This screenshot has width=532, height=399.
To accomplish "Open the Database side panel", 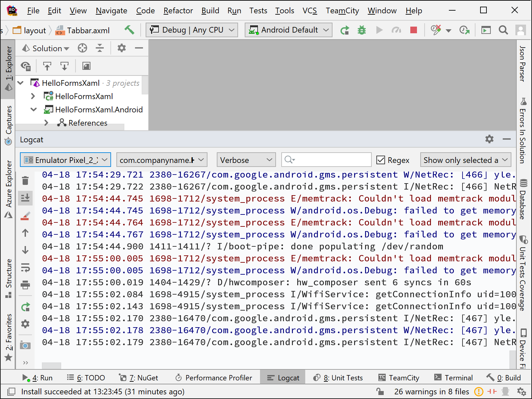I will (523, 199).
